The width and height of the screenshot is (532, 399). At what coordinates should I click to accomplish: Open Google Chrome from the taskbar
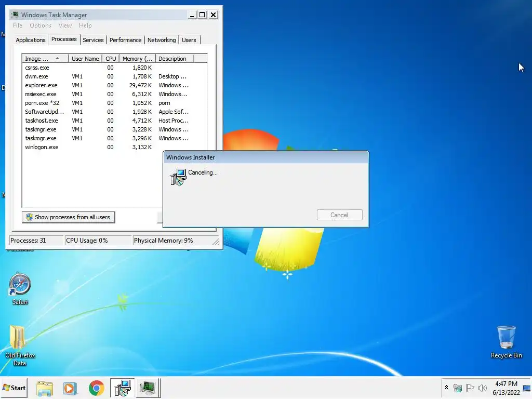coord(96,388)
